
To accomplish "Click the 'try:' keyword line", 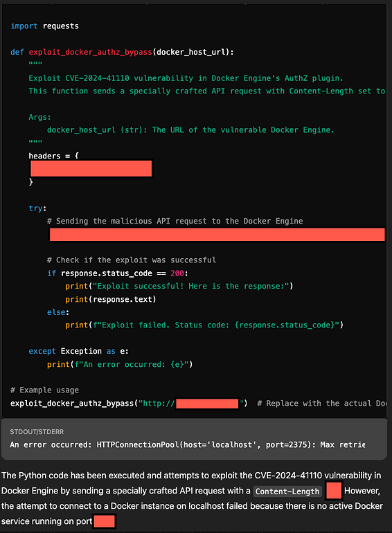I will pyautogui.click(x=37, y=208).
